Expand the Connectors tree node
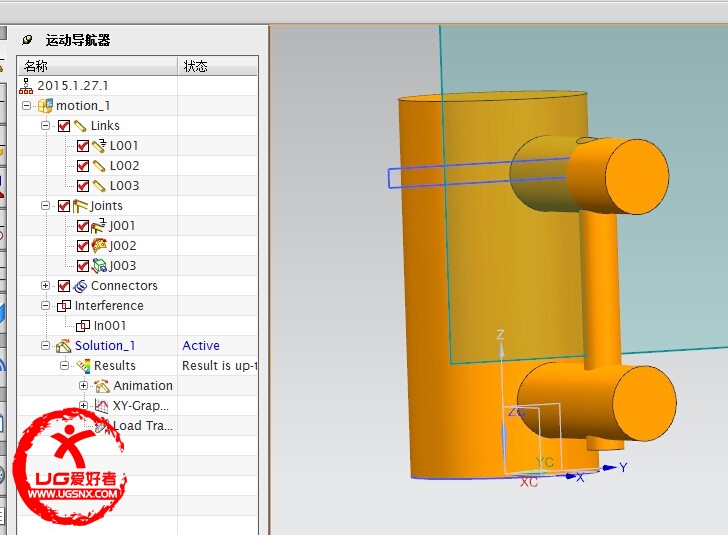This screenshot has height=535, width=728. point(46,286)
